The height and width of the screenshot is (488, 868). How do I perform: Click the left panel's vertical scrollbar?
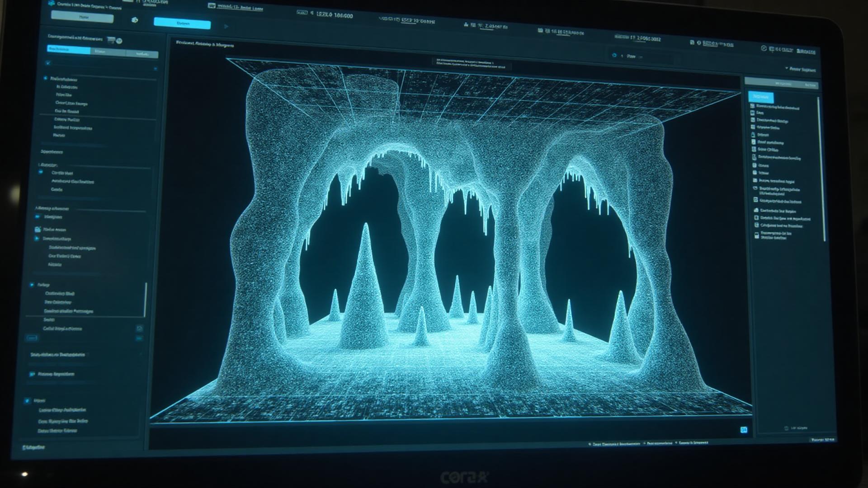146,300
